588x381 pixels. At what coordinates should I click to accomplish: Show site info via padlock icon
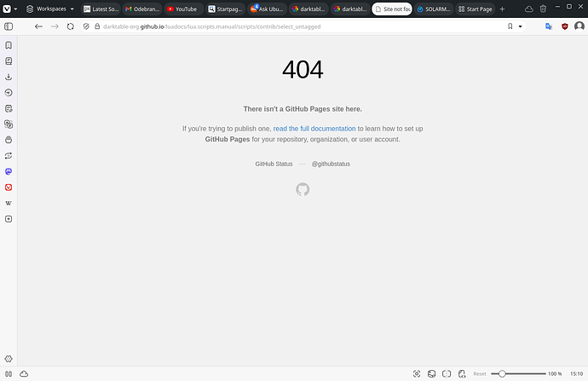click(97, 26)
